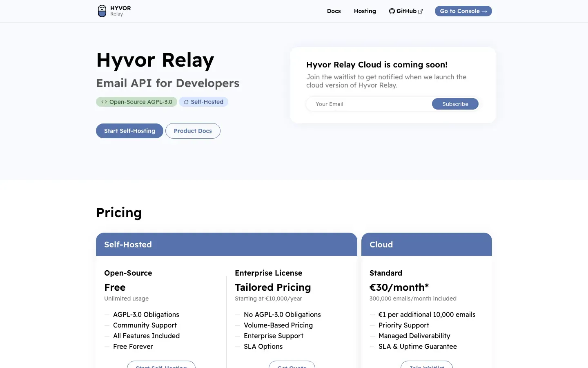Click the Enterprise License plan title
This screenshot has height=368, width=588.
269,273
